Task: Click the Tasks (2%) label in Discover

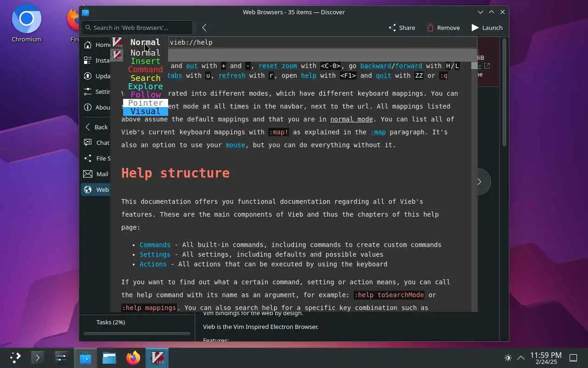Action: click(111, 322)
